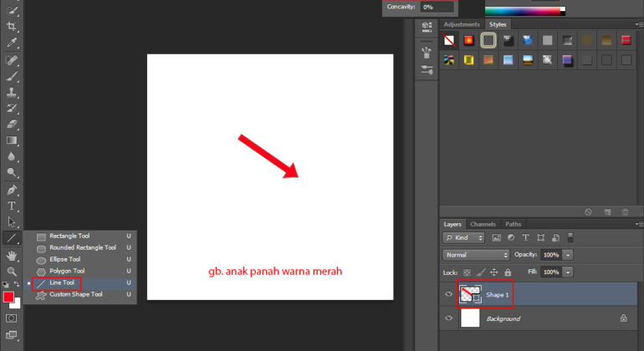Select the History Brush tool
This screenshot has width=644, height=351.
[12, 109]
